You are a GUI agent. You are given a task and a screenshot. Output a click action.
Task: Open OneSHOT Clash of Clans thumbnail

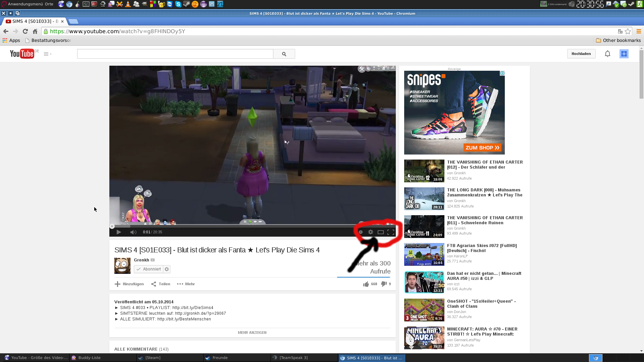424,310
